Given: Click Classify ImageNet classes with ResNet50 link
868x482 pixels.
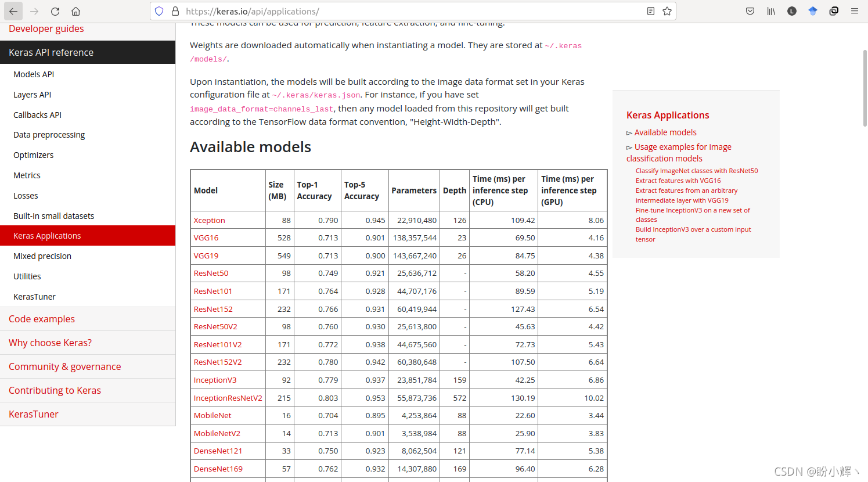Looking at the screenshot, I should 697,171.
